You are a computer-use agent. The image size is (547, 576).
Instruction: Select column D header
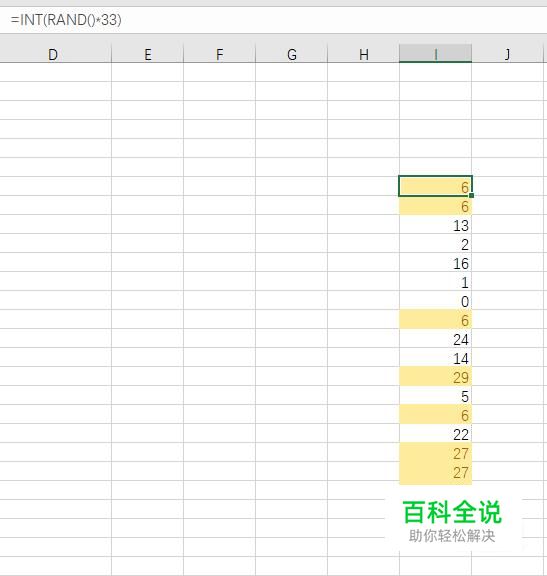click(55, 54)
